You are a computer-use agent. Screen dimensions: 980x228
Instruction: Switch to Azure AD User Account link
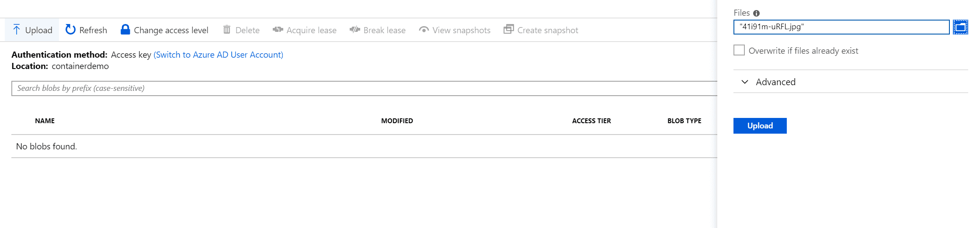(219, 55)
